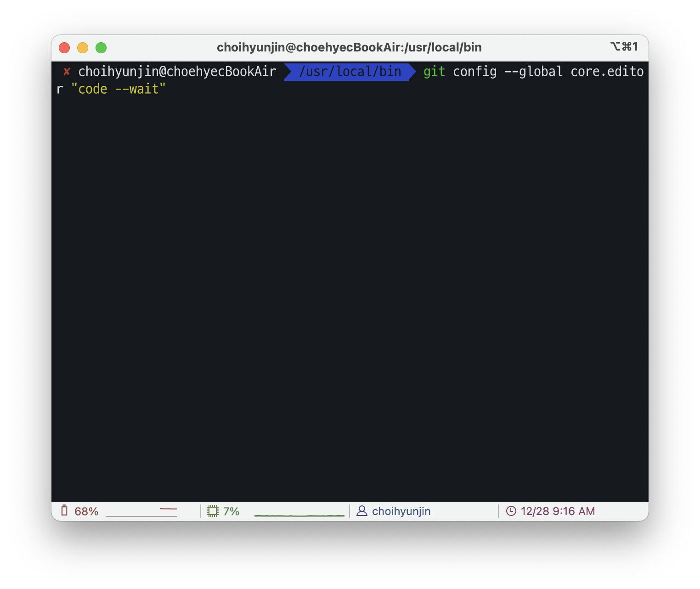Image resolution: width=700 pixels, height=589 pixels.
Task: Click the window title bar text
Action: point(349,48)
